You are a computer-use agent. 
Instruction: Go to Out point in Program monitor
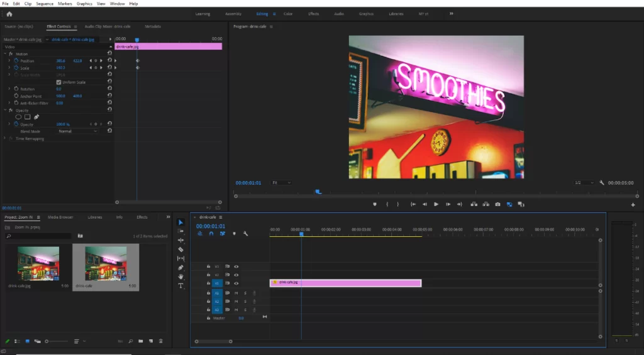(x=460, y=204)
